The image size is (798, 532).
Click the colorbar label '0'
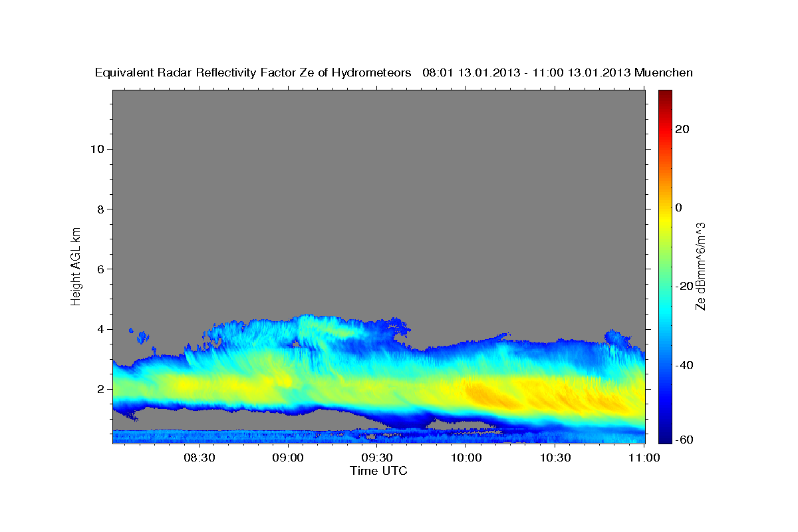[680, 207]
